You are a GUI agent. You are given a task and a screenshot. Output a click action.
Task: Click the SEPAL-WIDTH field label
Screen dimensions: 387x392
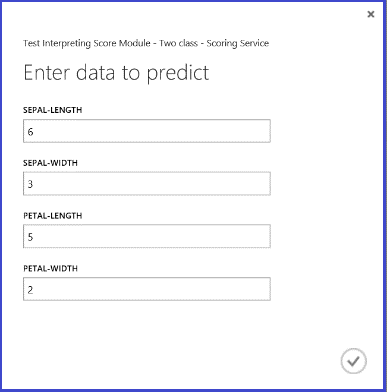coord(50,163)
